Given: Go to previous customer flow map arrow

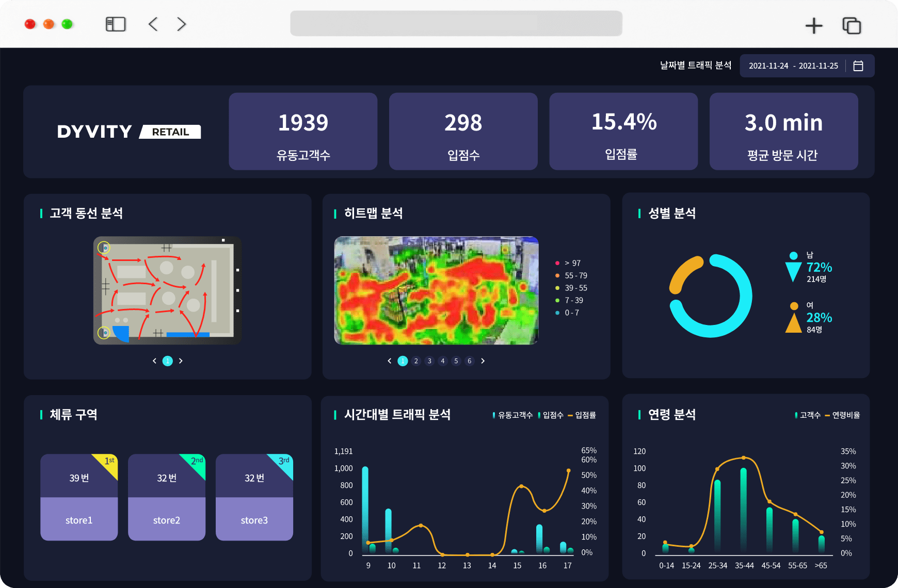Looking at the screenshot, I should point(154,361).
